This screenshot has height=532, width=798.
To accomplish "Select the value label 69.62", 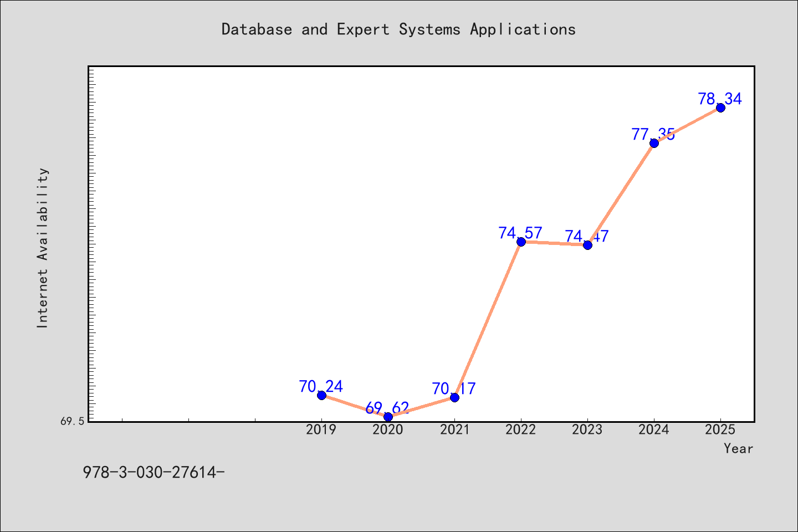I will coord(388,408).
